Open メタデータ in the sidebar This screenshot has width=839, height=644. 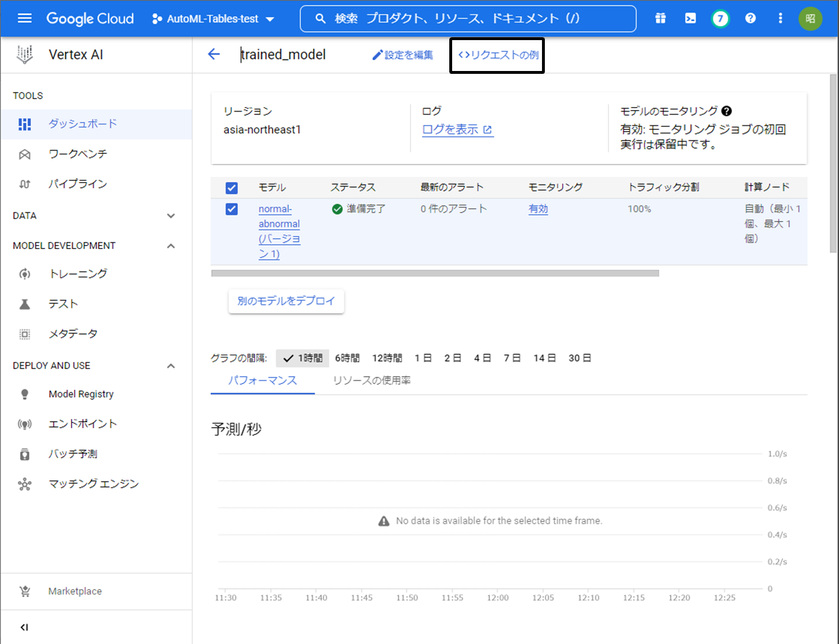coord(96,334)
